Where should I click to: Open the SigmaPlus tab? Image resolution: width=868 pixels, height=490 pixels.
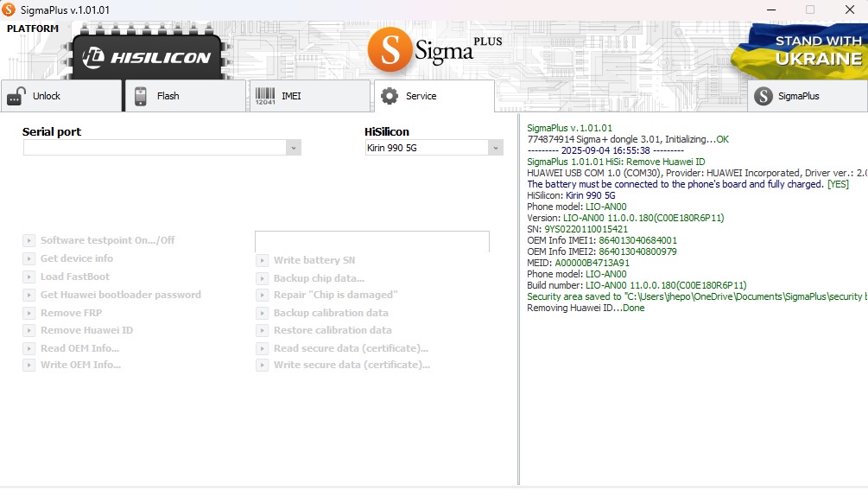coord(808,96)
